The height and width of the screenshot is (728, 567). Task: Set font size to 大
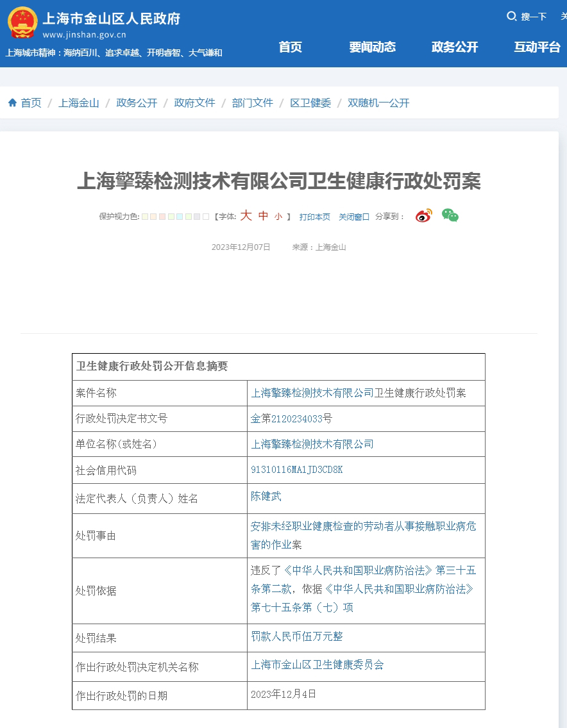(x=246, y=216)
